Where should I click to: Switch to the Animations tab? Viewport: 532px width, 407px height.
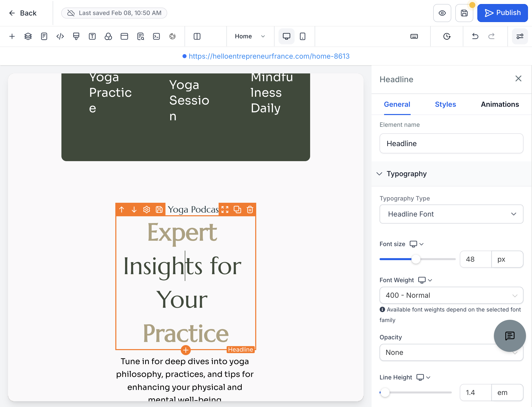click(x=500, y=104)
